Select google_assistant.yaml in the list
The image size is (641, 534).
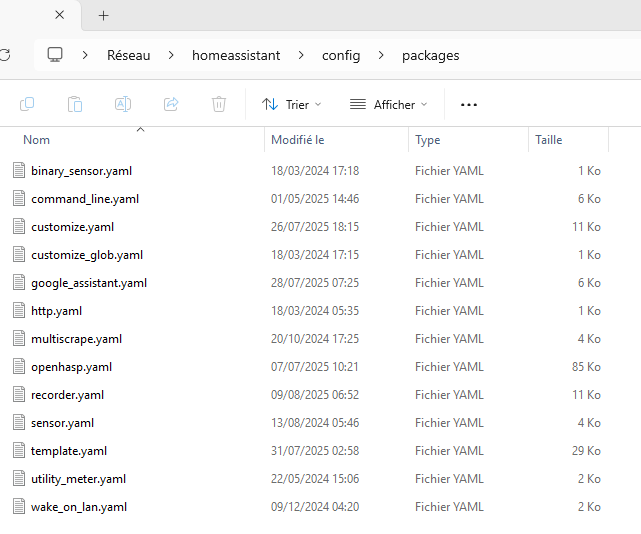point(88,283)
